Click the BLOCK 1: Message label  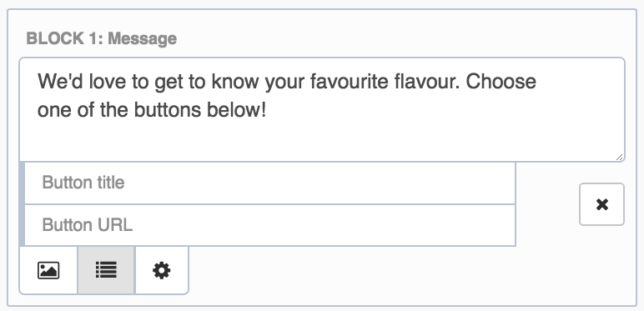pos(102,39)
